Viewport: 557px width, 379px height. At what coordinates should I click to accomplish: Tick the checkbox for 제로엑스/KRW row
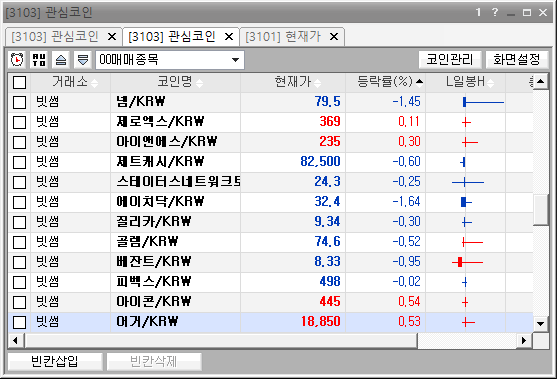20,122
